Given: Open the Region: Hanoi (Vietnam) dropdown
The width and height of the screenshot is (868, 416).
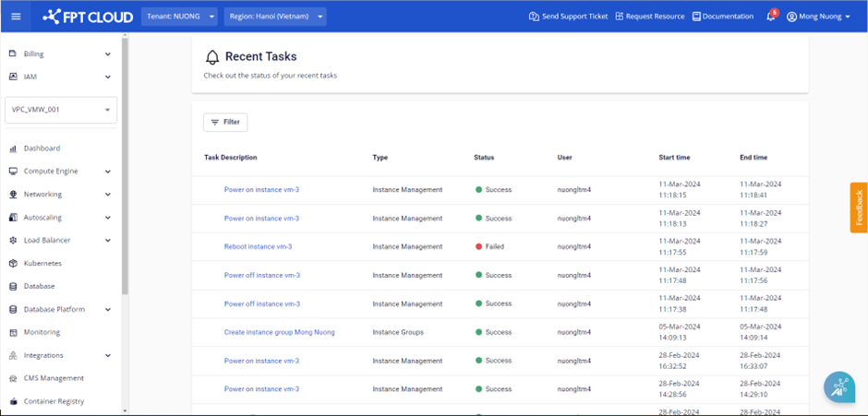Looking at the screenshot, I should click(x=274, y=17).
